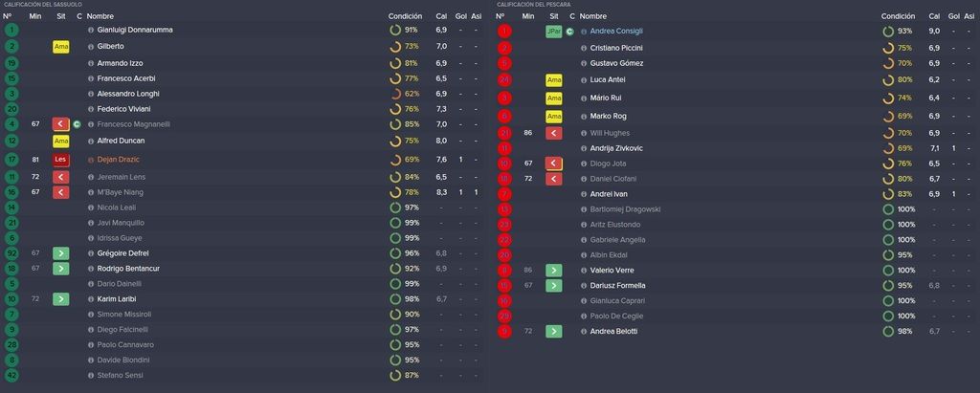Click red sub-out arrow for Will Hughes
This screenshot has width=980, height=393.
pos(554,133)
